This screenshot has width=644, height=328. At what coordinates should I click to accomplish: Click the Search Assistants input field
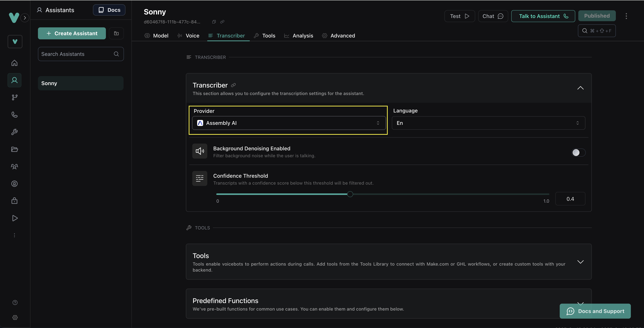coord(76,54)
